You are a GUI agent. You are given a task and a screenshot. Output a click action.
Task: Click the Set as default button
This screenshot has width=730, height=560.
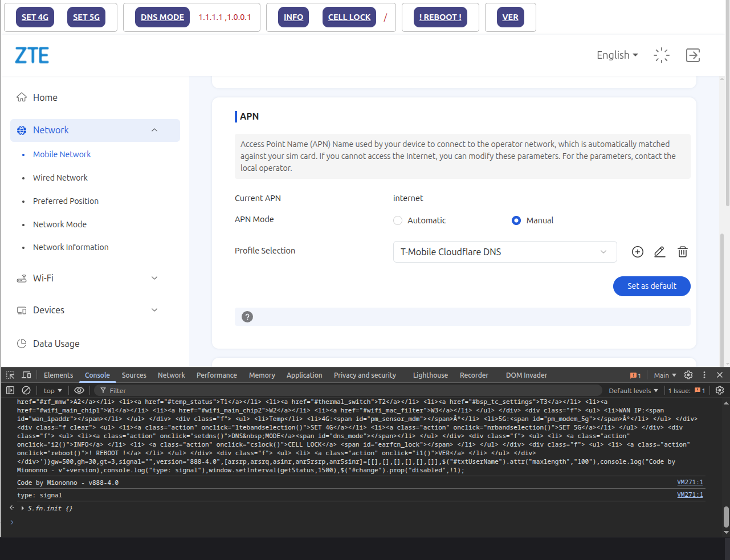[651, 286]
